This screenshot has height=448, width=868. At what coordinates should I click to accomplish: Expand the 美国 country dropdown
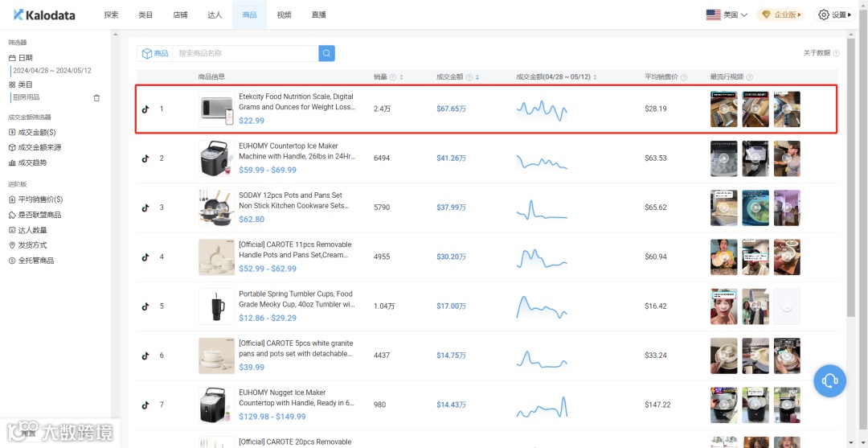(x=727, y=15)
